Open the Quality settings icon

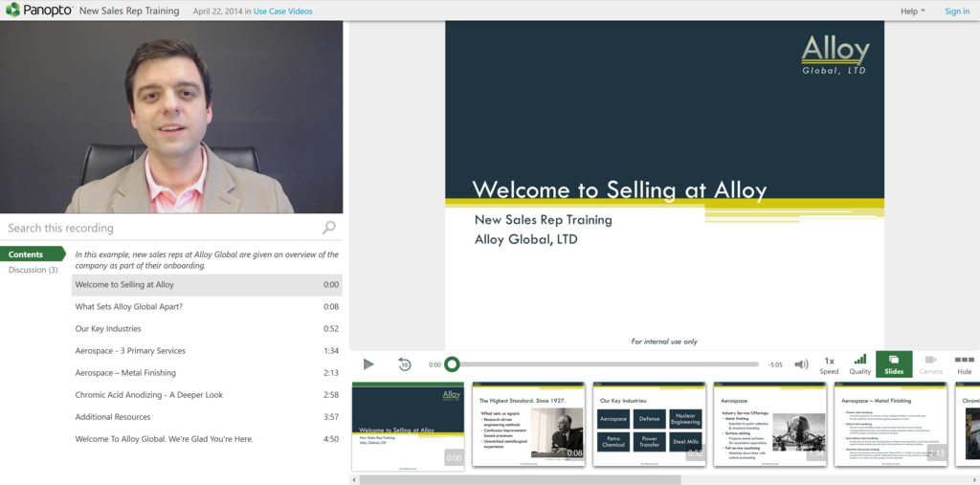[859, 364]
